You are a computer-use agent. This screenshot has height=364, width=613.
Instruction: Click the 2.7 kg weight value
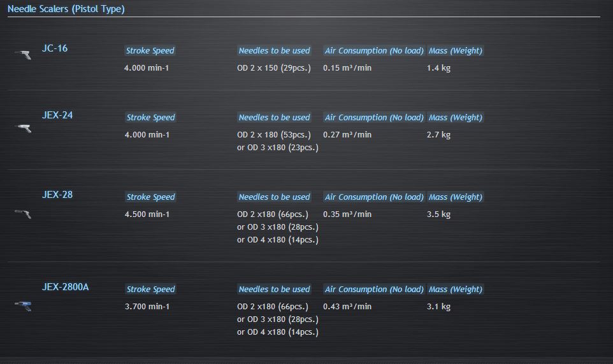[x=438, y=135]
